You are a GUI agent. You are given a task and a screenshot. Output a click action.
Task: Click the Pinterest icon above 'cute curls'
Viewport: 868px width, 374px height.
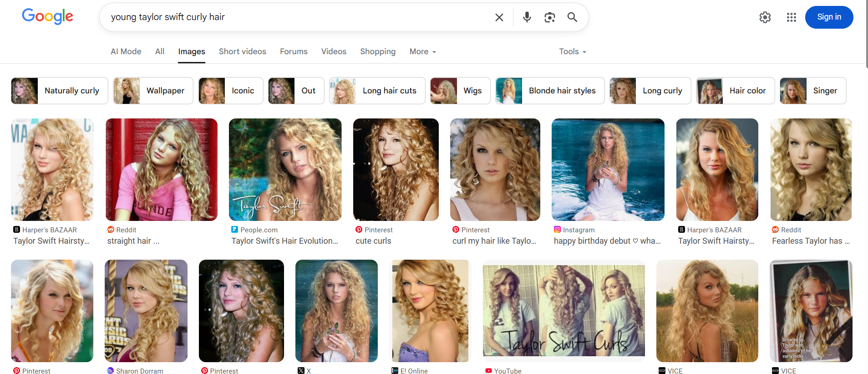pyautogui.click(x=359, y=230)
